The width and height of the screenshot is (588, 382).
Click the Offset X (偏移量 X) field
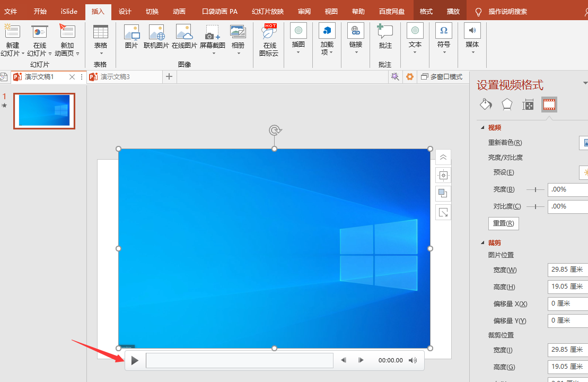(568, 303)
